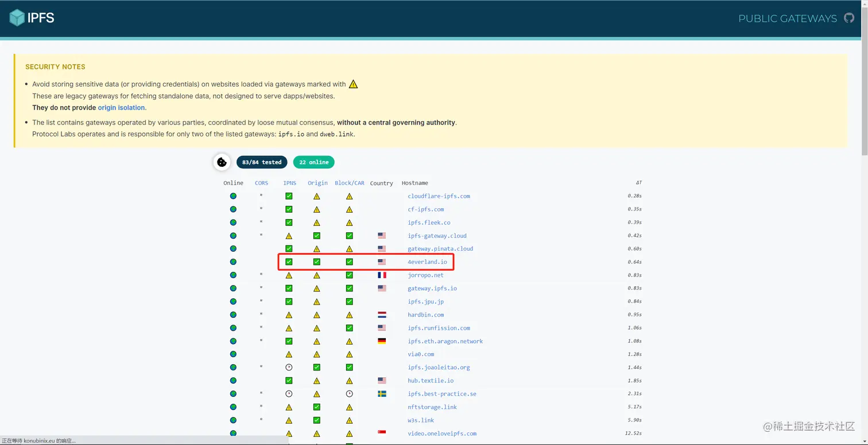Click the Block/CAR warning icon for w3s.link
Screen dimensions: 868x445
pyautogui.click(x=350, y=420)
